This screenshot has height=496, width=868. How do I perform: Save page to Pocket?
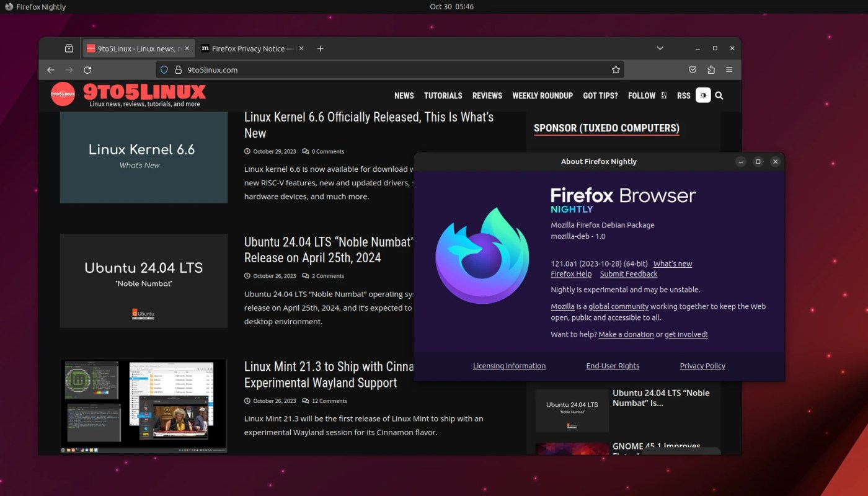click(x=693, y=70)
